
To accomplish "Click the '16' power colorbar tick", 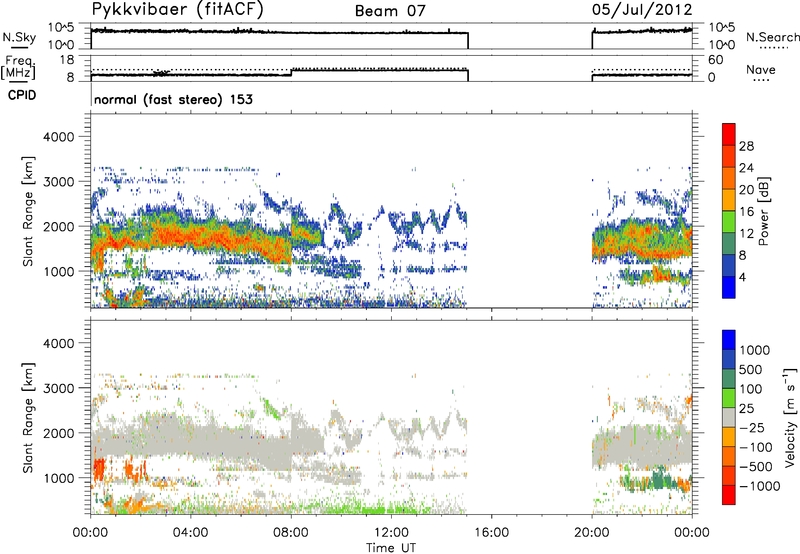I will click(x=746, y=212).
